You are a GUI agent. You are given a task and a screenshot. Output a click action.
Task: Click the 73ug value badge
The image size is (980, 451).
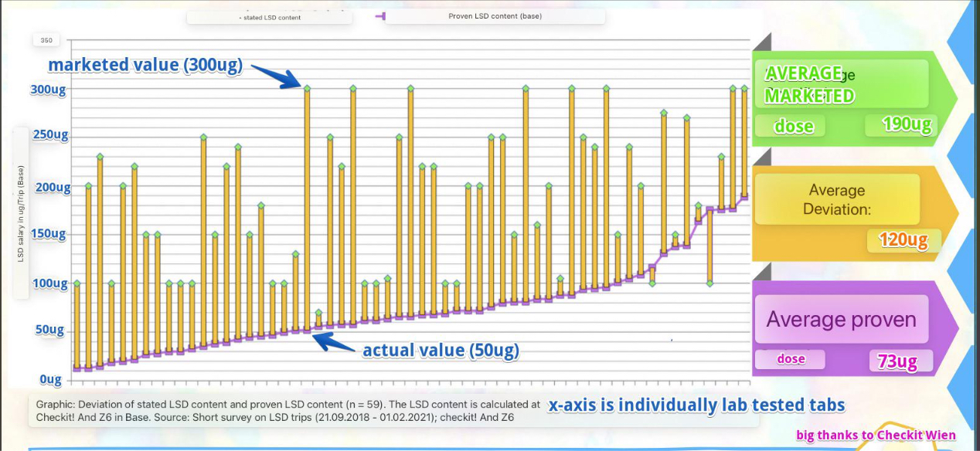[897, 361]
